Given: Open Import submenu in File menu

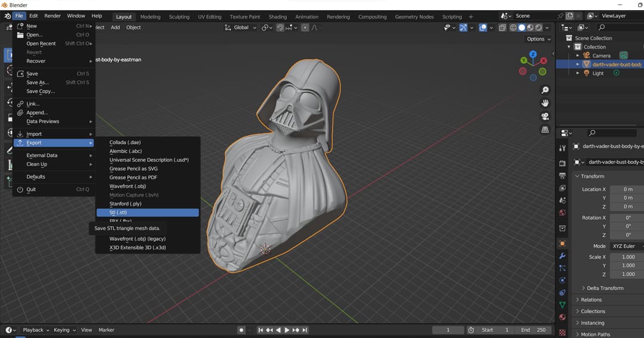Looking at the screenshot, I should click(54, 134).
